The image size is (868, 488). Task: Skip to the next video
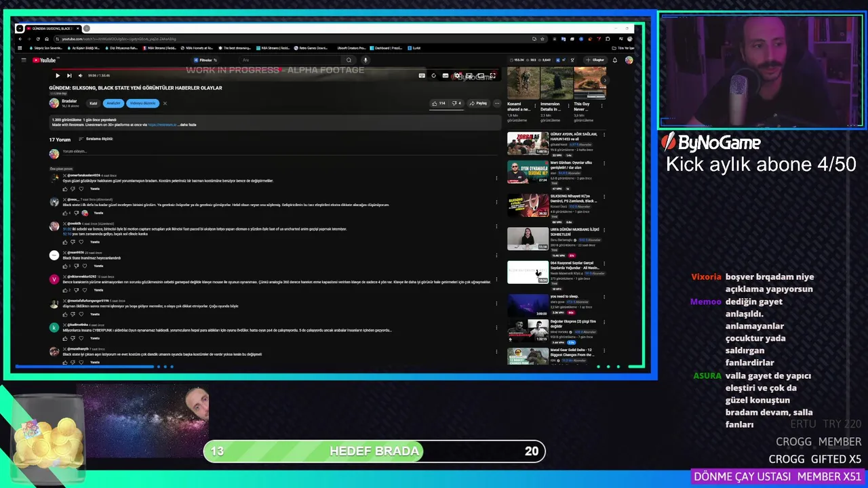click(x=68, y=75)
